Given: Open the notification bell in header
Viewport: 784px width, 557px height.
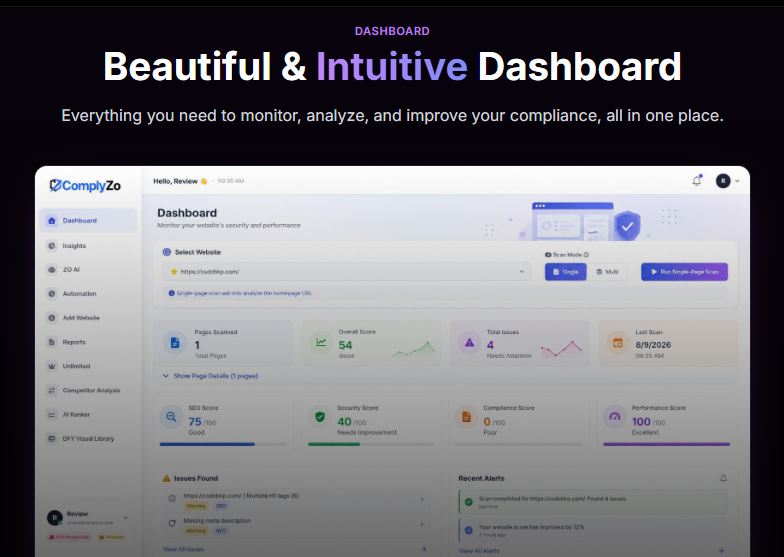Looking at the screenshot, I should pyautogui.click(x=696, y=181).
